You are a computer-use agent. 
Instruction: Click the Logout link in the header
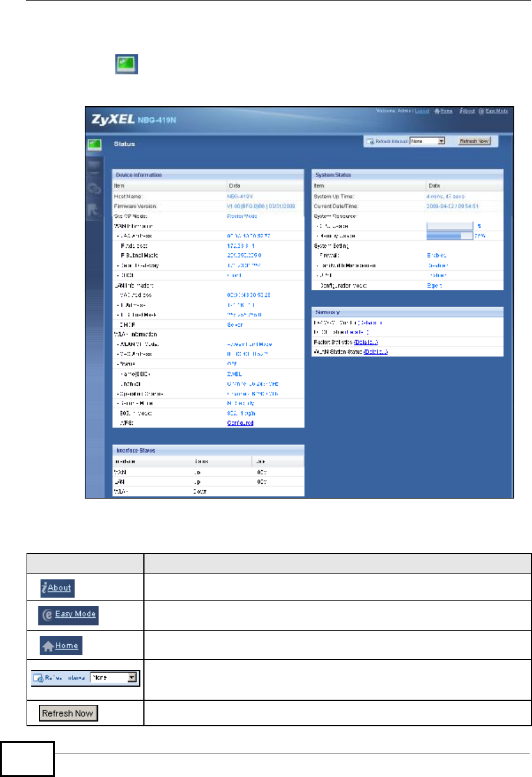tap(422, 111)
